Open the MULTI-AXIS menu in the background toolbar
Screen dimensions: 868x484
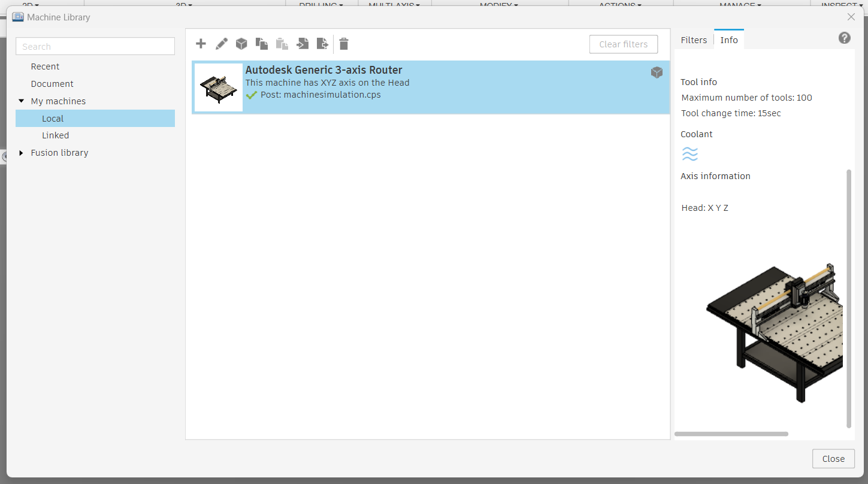tap(394, 4)
